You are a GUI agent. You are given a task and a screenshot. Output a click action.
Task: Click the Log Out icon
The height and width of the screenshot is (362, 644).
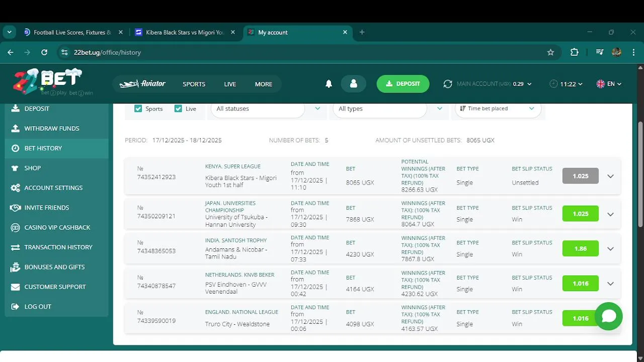[15, 307]
